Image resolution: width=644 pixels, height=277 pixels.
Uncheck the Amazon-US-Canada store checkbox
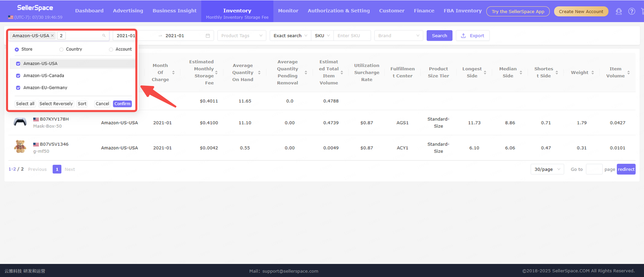[x=18, y=75]
